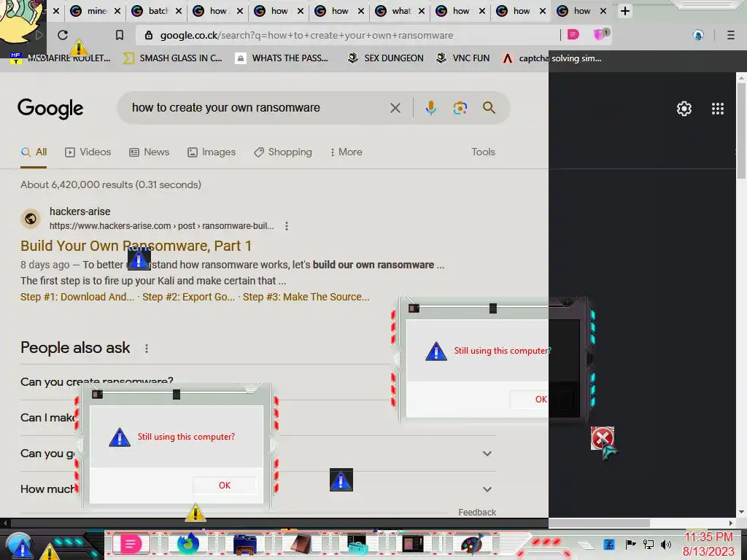Open People also ask options menu
Image resolution: width=747 pixels, height=560 pixels.
tap(147, 349)
